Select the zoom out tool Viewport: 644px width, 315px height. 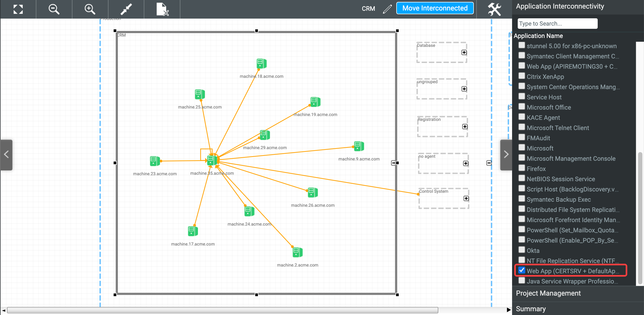[54, 9]
